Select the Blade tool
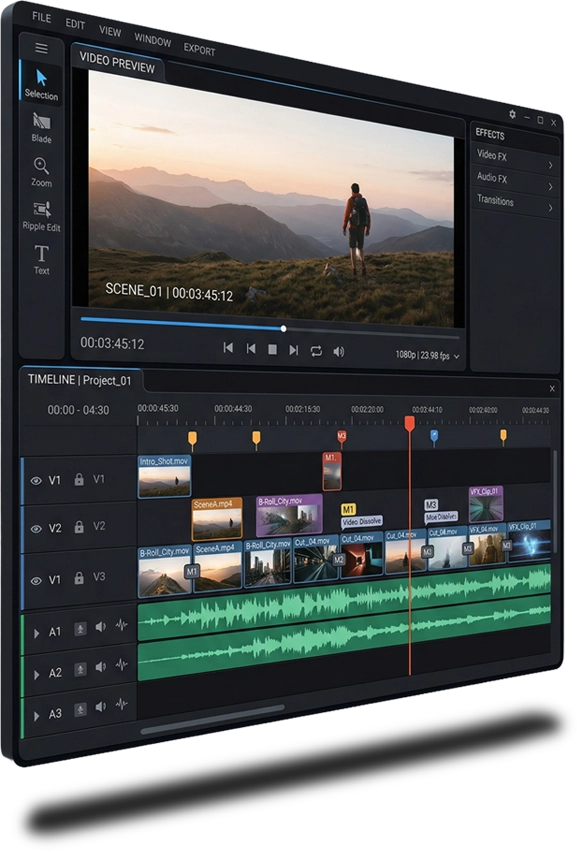Viewport: 577px width, 852px height. click(41, 128)
